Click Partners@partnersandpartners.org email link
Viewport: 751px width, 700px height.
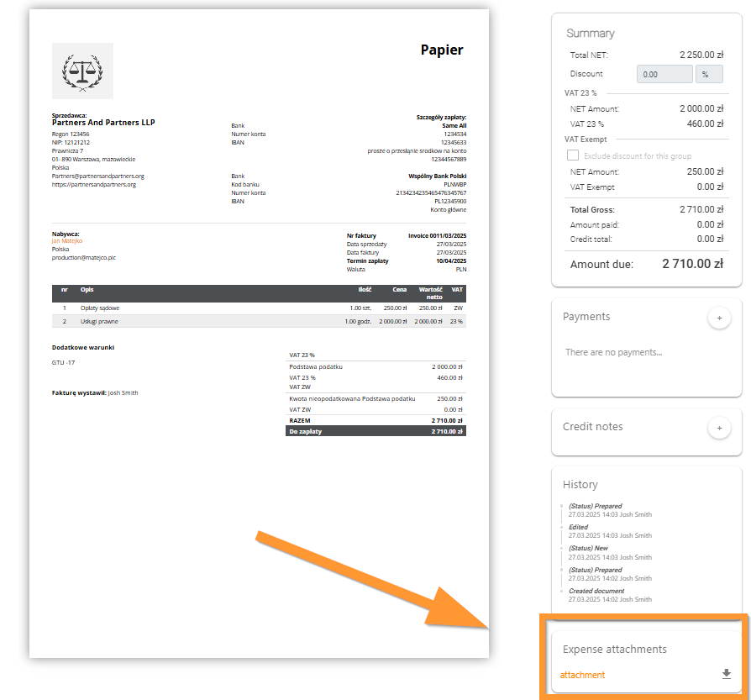pyautogui.click(x=98, y=176)
